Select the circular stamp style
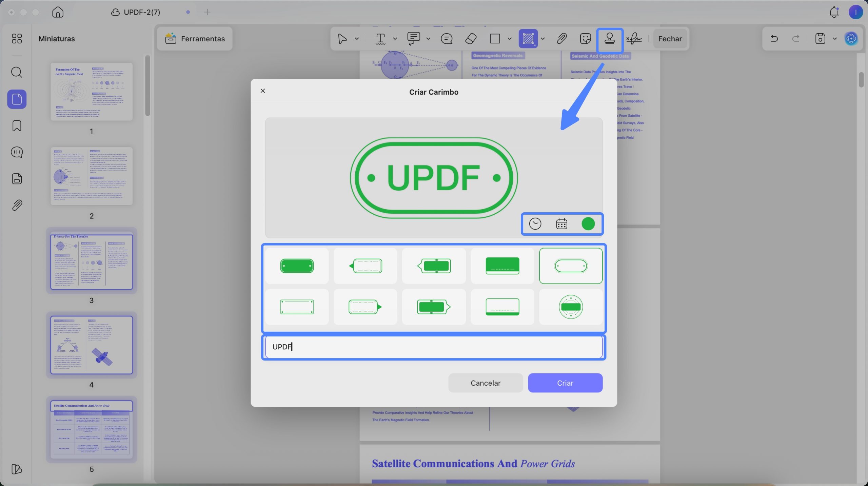868x486 pixels. [571, 307]
